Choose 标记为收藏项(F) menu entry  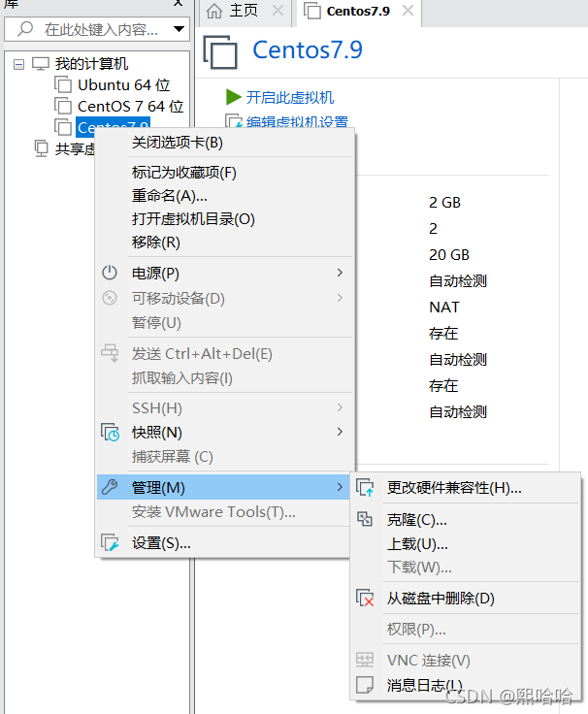pos(184,173)
